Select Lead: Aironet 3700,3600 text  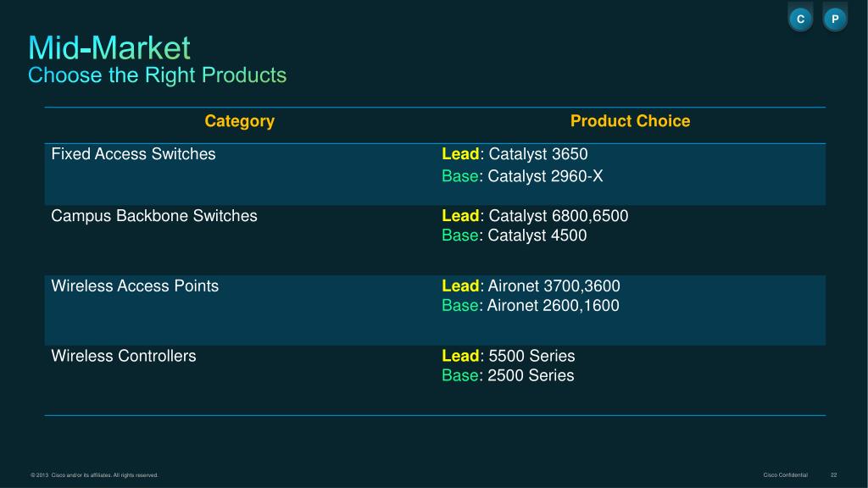pos(531,286)
